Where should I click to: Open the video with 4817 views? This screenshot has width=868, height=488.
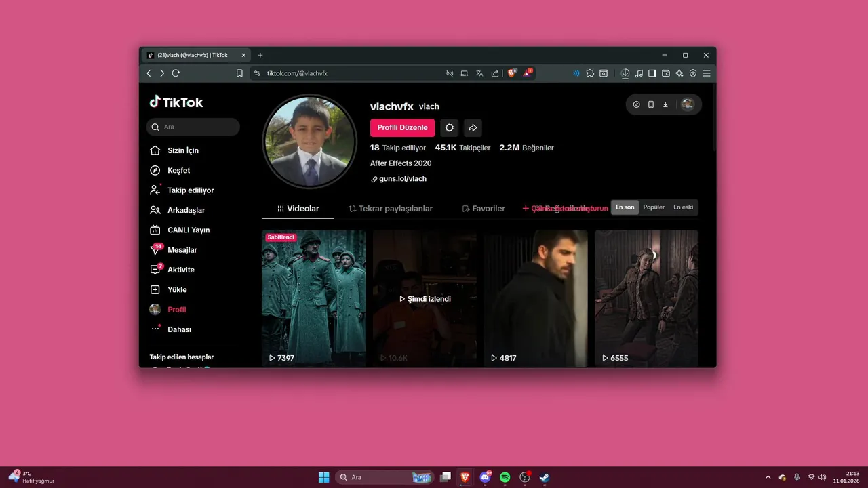(x=536, y=298)
